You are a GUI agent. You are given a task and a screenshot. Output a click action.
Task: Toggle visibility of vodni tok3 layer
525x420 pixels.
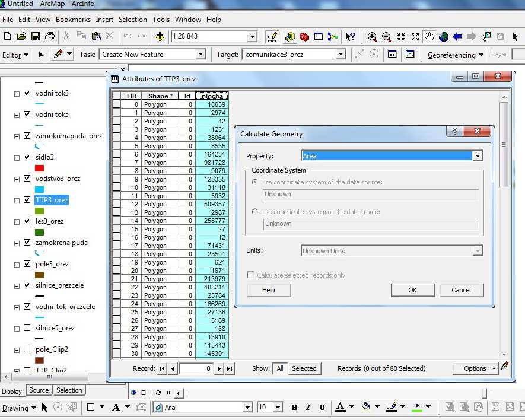click(x=27, y=93)
